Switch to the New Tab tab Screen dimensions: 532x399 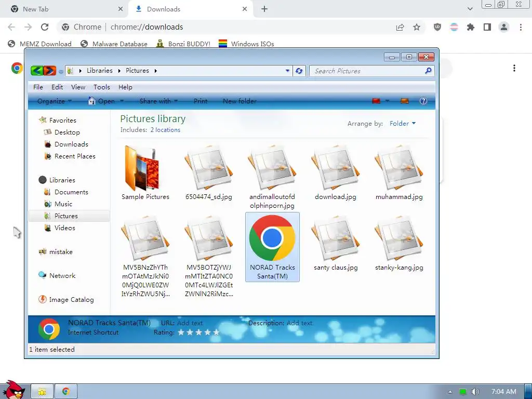64,9
